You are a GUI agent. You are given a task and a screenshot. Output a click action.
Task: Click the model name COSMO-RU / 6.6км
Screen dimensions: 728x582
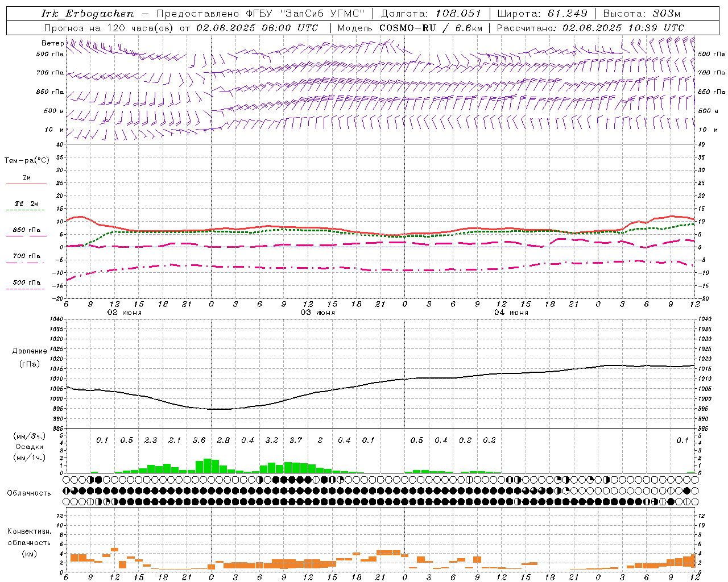pos(431,27)
